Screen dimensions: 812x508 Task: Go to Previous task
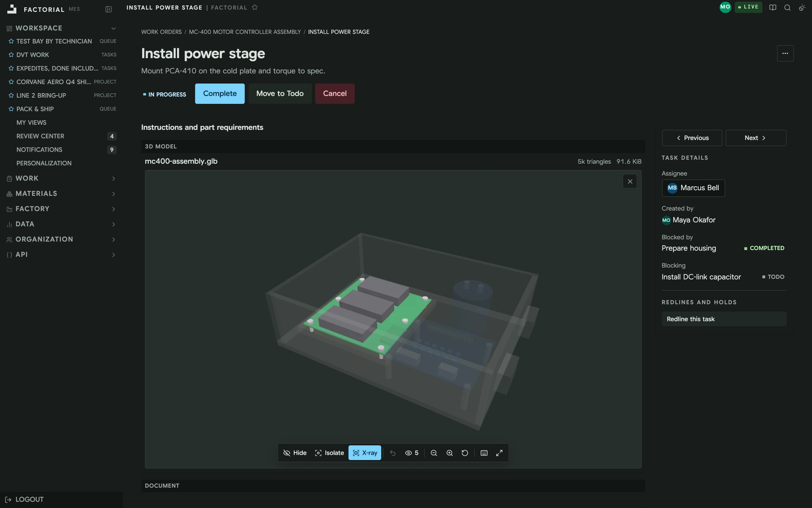point(692,138)
